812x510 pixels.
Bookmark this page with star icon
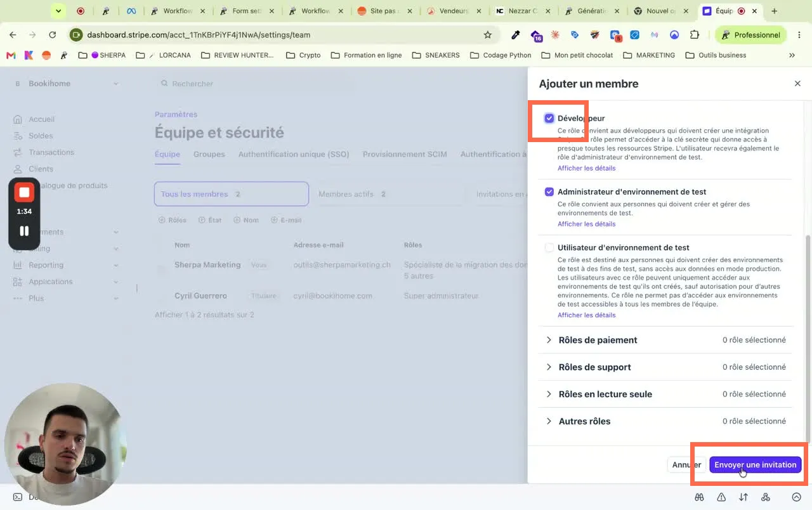(487, 35)
